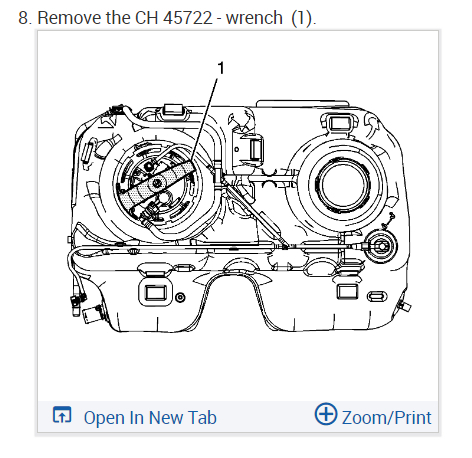Click the shaded CH 45722 wrench in diagram
Viewport: 472px width, 458px height.
point(157,185)
